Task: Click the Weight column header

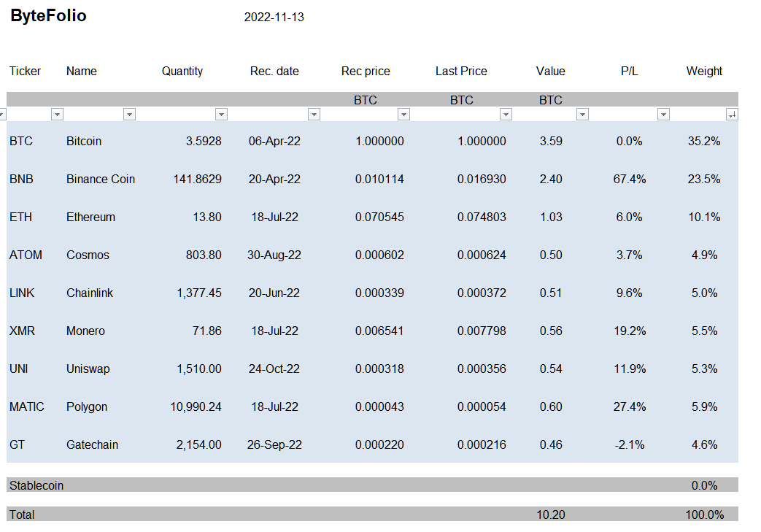Action: 705,72
